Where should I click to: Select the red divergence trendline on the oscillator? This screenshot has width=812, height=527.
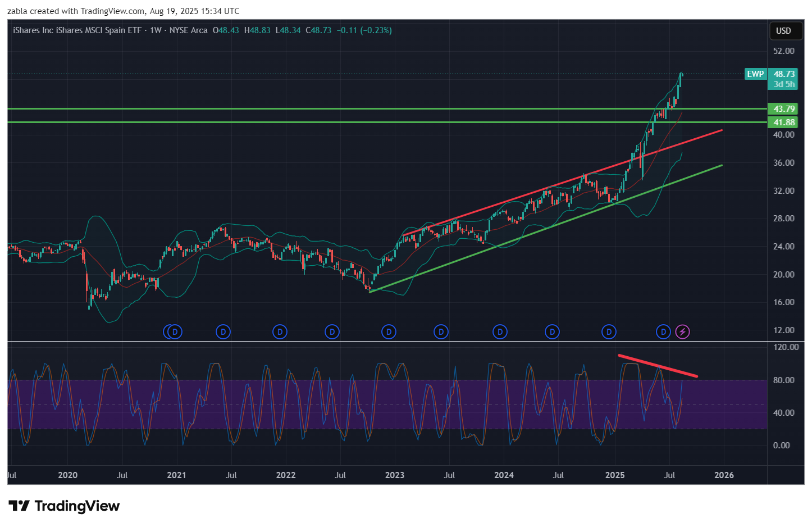(x=658, y=366)
